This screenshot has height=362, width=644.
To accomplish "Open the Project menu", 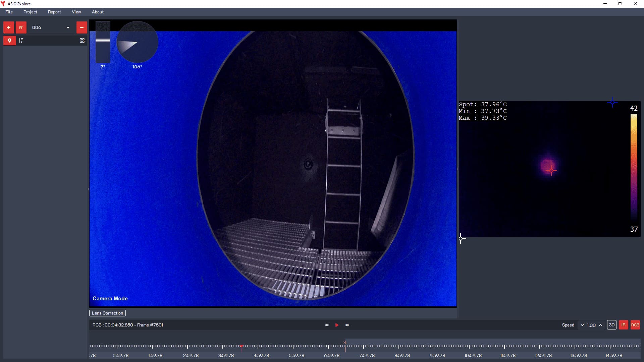I will pos(30,12).
